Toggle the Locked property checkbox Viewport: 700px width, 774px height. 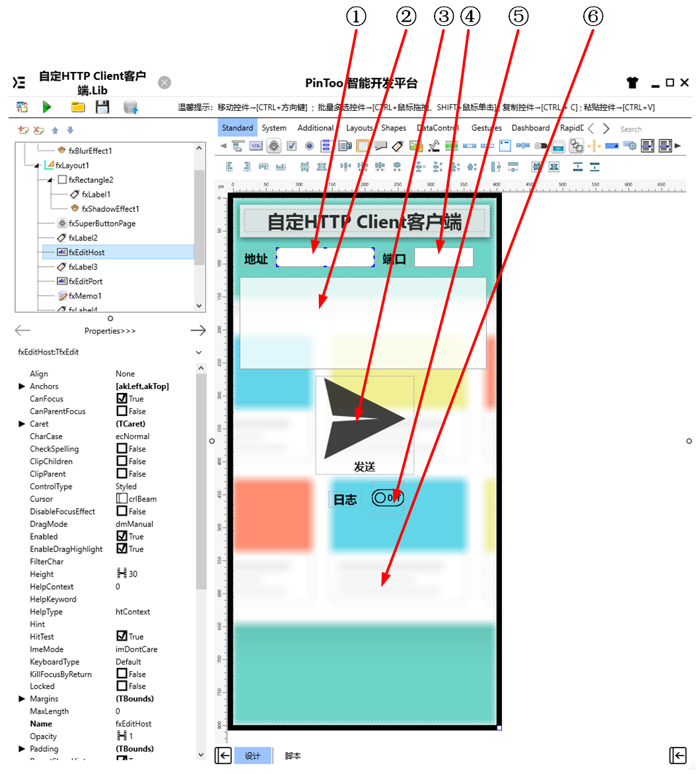pyautogui.click(x=122, y=686)
